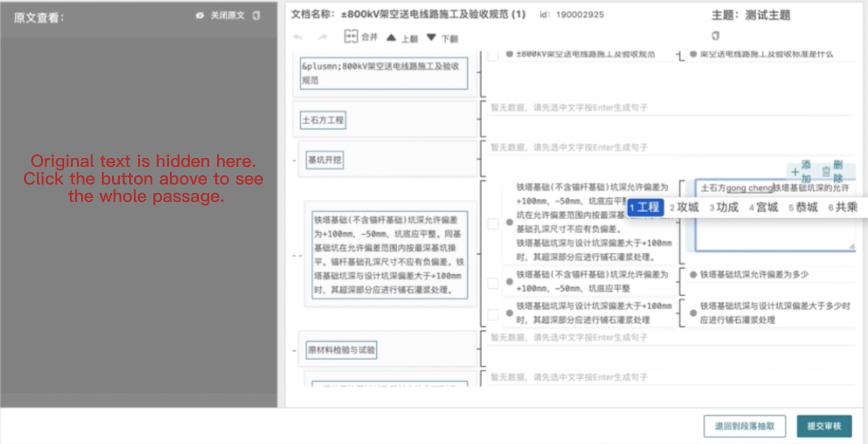This screenshot has width=868, height=444.
Task: Click the 上翻 up triangle
Action: (x=392, y=37)
